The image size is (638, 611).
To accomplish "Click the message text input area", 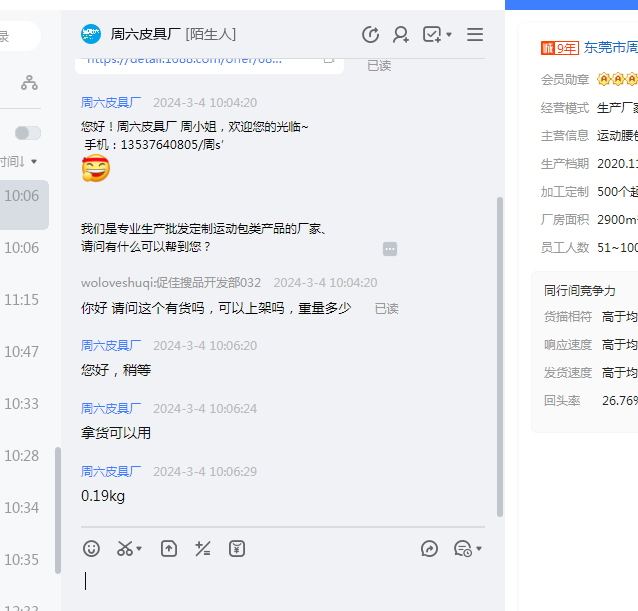I will (280, 582).
